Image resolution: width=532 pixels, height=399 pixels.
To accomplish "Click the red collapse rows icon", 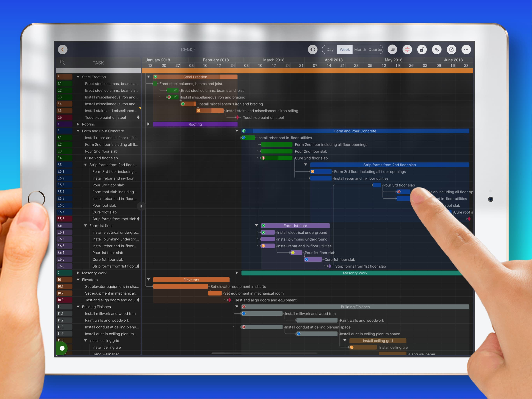I will pos(407,49).
